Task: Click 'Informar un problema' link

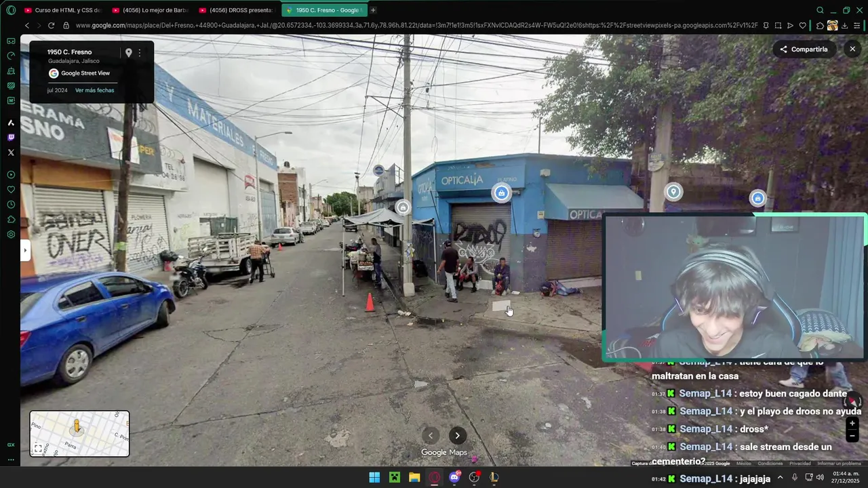Action: click(839, 464)
